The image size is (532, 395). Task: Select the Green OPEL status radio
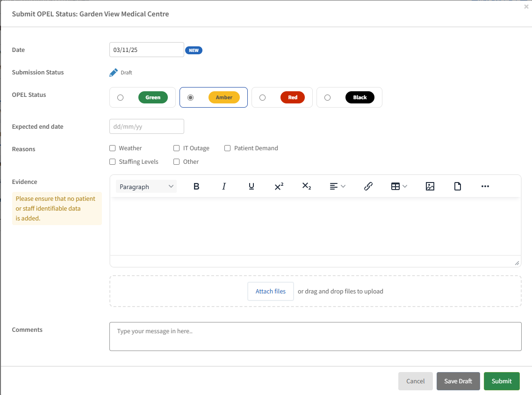121,98
